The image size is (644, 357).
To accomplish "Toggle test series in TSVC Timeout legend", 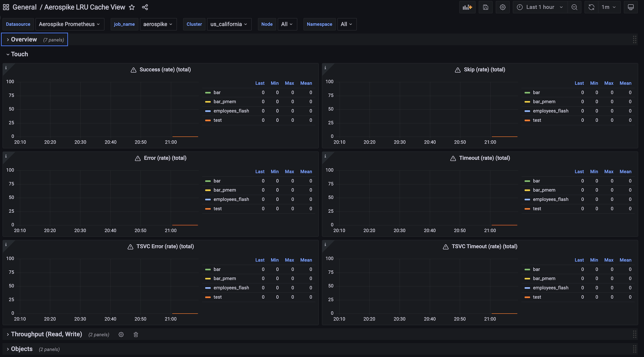I will click(537, 297).
